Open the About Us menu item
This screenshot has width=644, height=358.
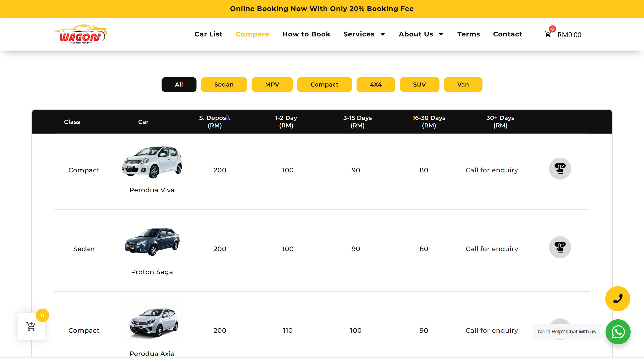[x=416, y=34]
